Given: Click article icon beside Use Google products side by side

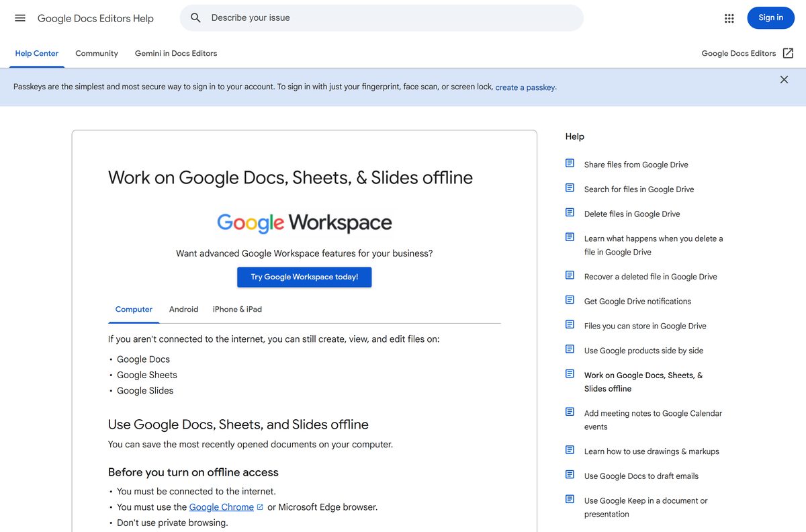Looking at the screenshot, I should [570, 349].
